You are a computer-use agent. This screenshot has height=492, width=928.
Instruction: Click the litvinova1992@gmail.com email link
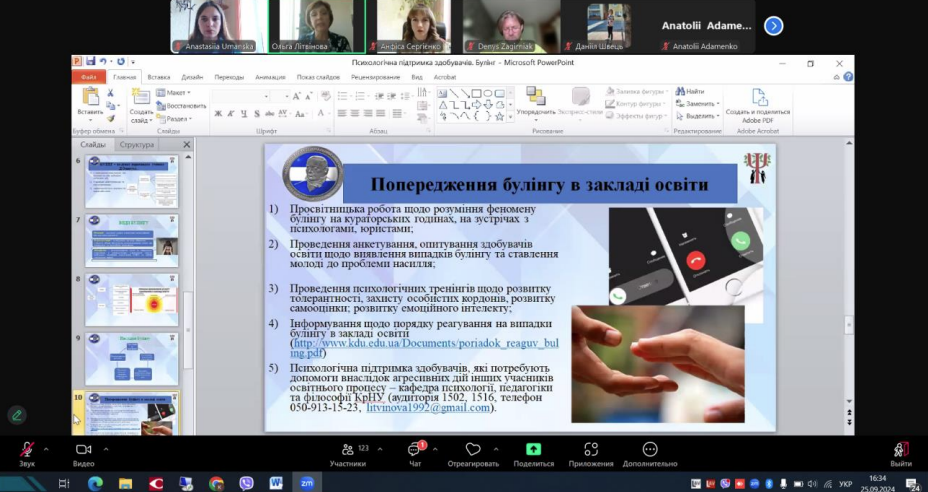[x=428, y=408]
